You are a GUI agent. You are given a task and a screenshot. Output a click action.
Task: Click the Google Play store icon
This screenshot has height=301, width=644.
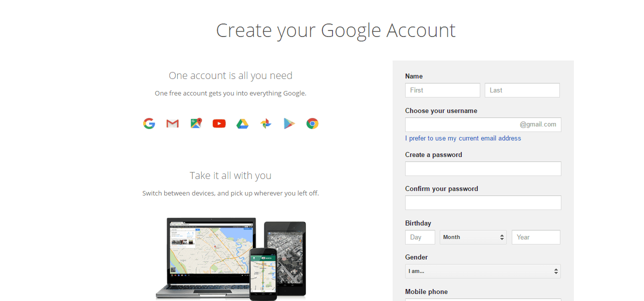(289, 123)
